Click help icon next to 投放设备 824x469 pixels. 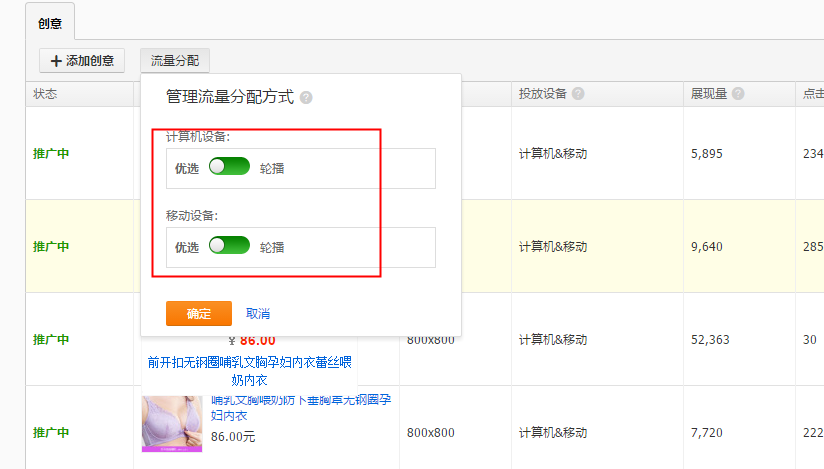pyautogui.click(x=578, y=94)
